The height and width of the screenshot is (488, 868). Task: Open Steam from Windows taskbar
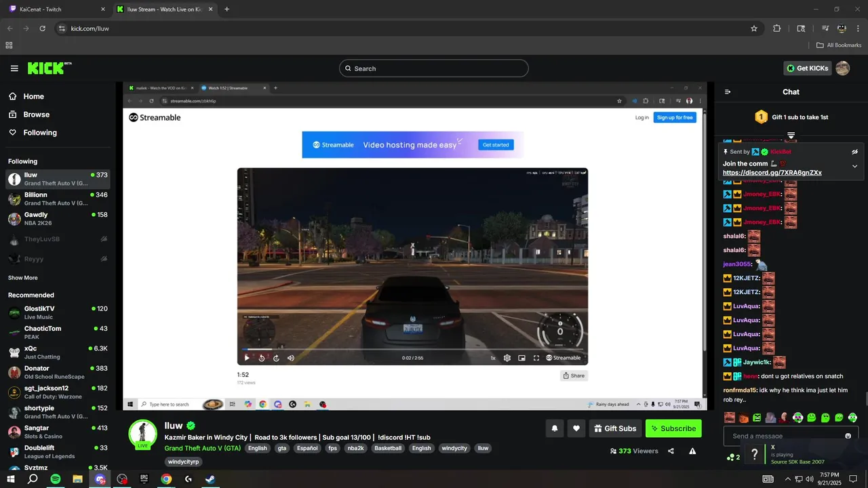click(210, 479)
